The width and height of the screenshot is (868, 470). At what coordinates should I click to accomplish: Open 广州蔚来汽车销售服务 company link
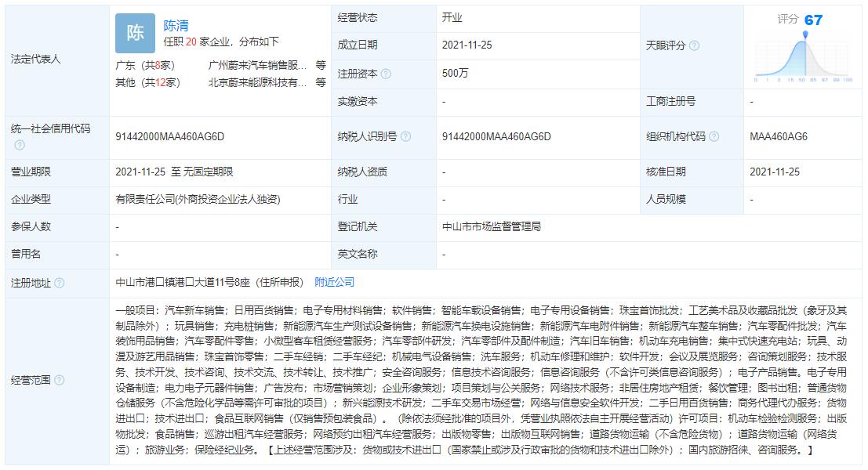(x=257, y=66)
